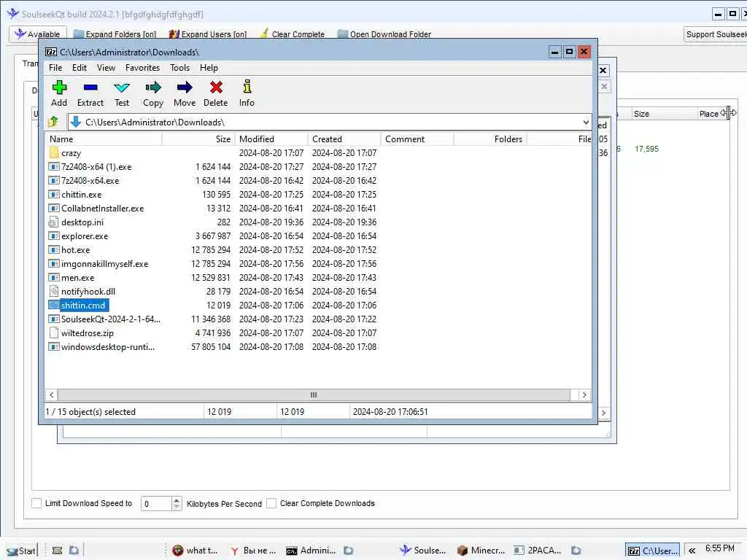Click the download speed limit field
Viewport: 747px width, 560px height.
[x=156, y=503]
